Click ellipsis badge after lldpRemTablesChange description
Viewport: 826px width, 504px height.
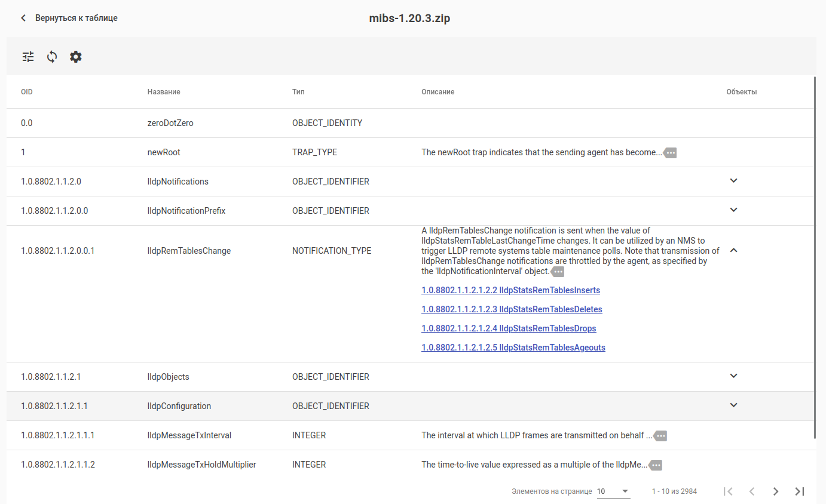558,272
